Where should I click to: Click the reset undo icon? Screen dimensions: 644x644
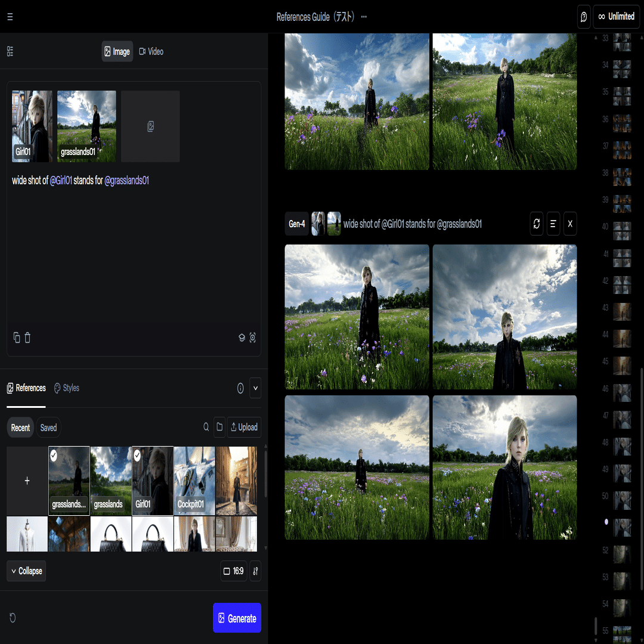[13, 618]
